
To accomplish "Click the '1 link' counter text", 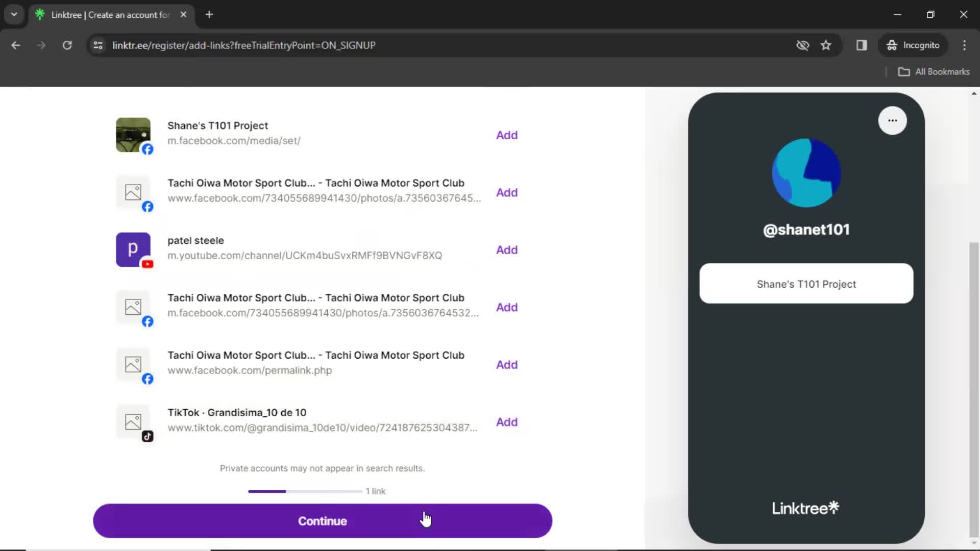I will pyautogui.click(x=376, y=491).
